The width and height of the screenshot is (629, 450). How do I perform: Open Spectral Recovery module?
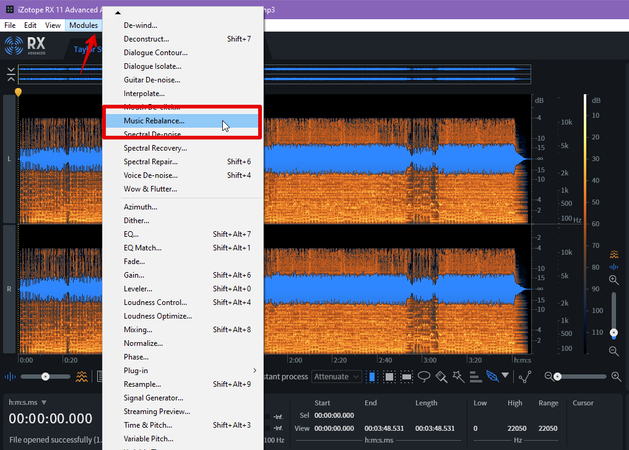183,148
